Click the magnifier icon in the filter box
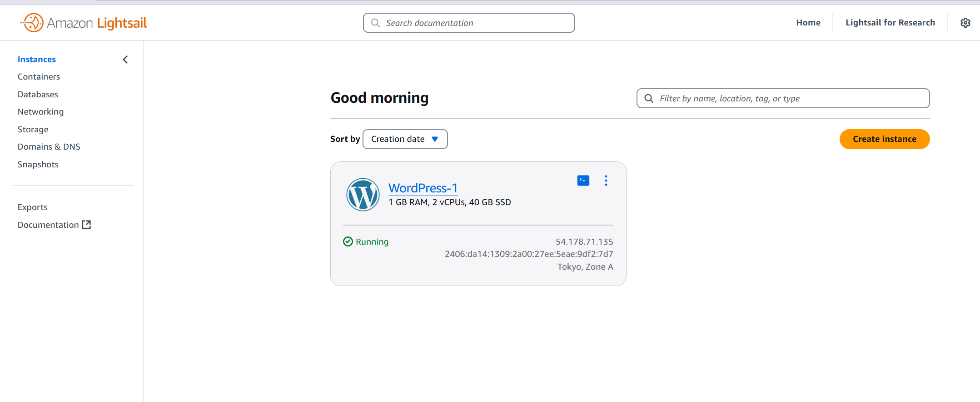980x402 pixels. [x=649, y=98]
